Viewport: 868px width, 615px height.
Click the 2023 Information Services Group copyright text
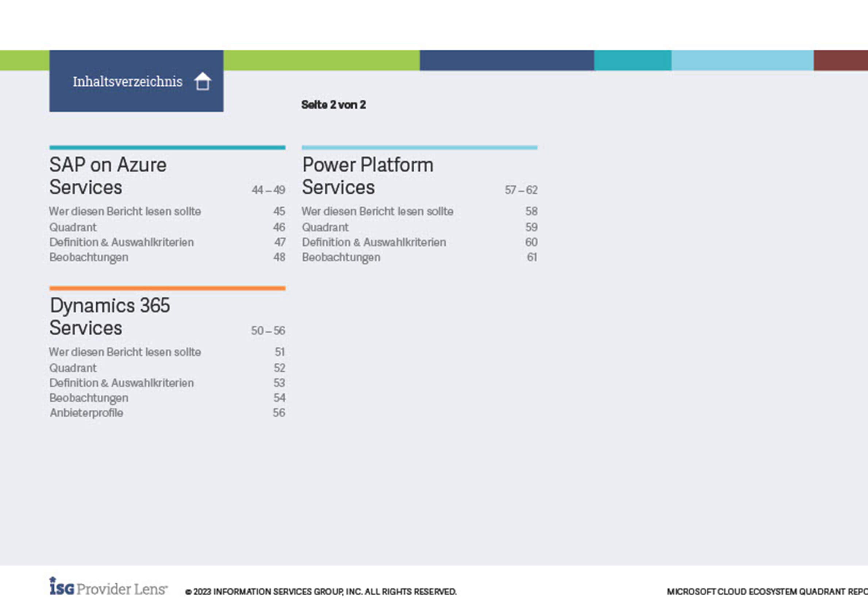pyautogui.click(x=321, y=592)
